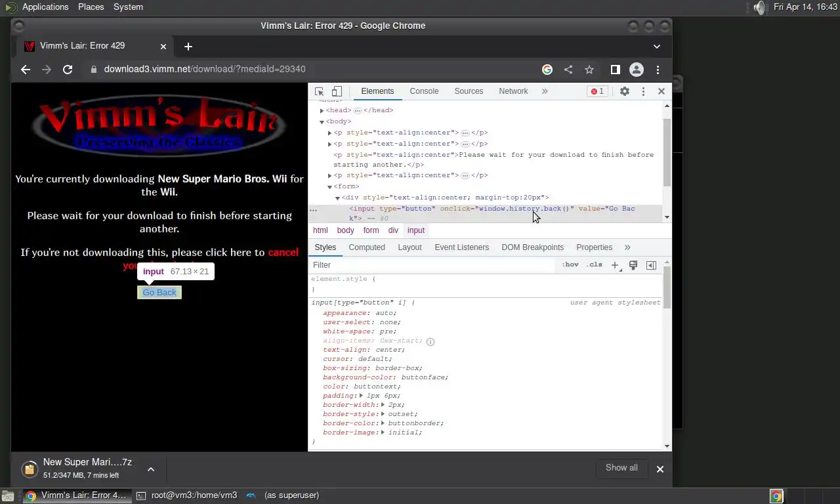Click the rendering emulation paintbrush icon
840x504 pixels.
[633, 265]
